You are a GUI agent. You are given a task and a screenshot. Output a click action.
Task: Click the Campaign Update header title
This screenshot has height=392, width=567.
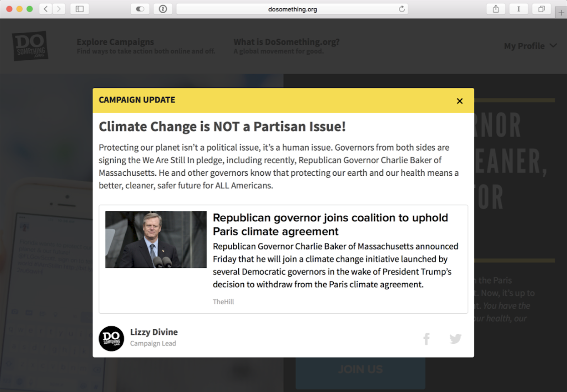pyautogui.click(x=137, y=100)
